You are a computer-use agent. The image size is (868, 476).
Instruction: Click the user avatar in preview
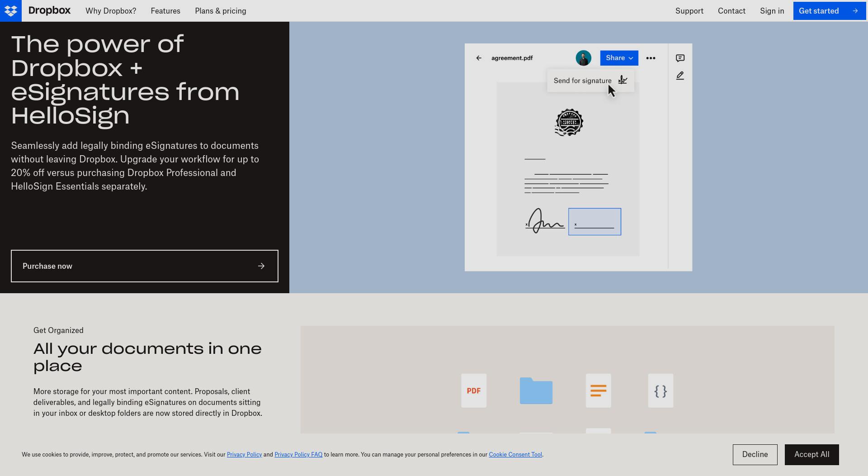point(584,58)
